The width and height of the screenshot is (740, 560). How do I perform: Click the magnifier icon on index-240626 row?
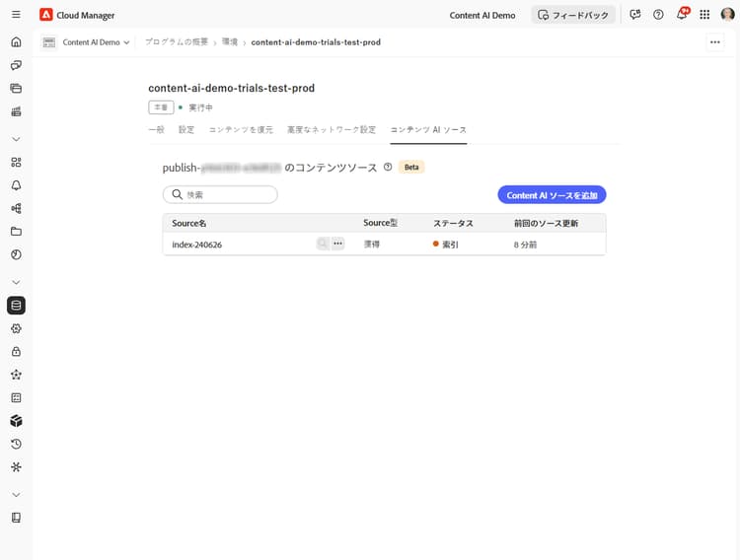[323, 244]
